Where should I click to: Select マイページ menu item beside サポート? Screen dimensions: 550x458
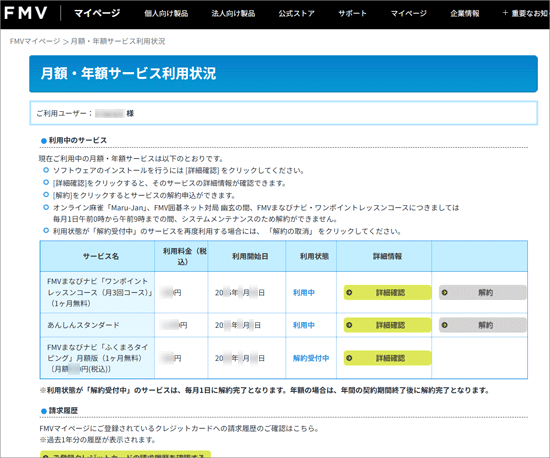tap(409, 14)
